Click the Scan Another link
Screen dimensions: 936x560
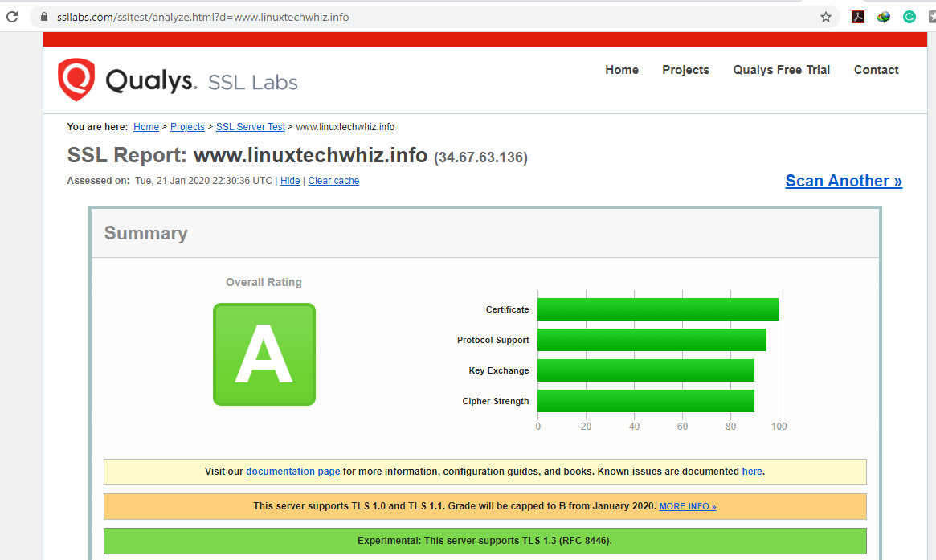[844, 180]
